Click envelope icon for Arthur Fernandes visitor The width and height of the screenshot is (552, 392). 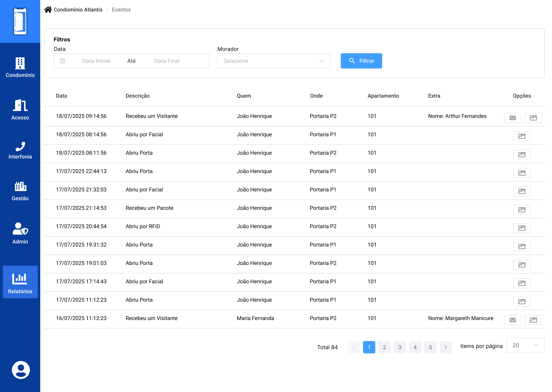click(x=512, y=118)
